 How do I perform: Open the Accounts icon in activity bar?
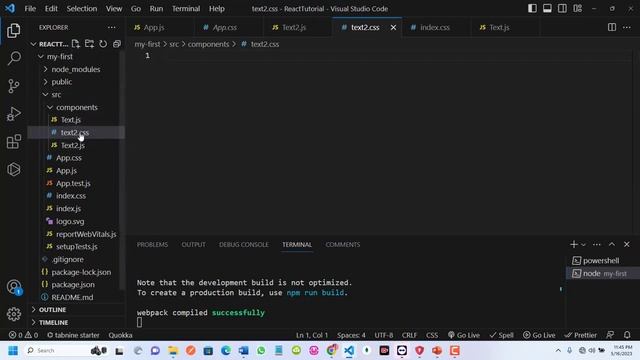[x=14, y=287]
